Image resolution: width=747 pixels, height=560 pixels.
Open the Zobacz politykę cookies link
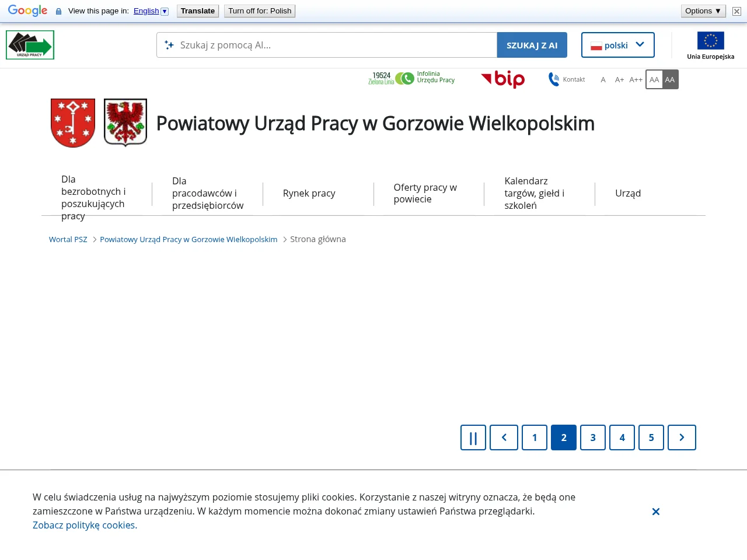(x=85, y=525)
